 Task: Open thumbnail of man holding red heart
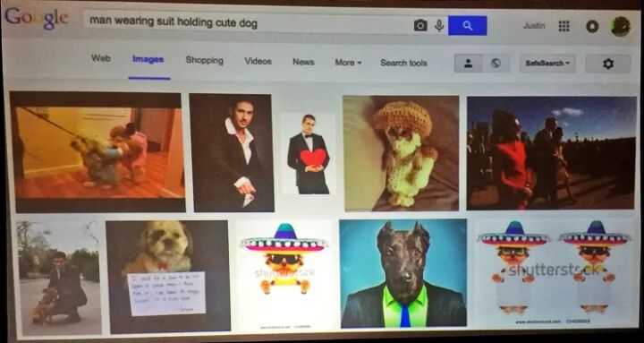click(308, 154)
